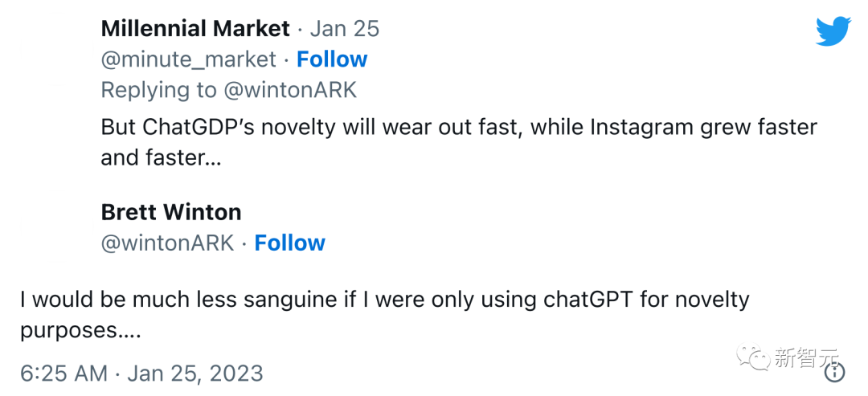
Task: Click the Twitter bird logo
Action: tap(833, 31)
